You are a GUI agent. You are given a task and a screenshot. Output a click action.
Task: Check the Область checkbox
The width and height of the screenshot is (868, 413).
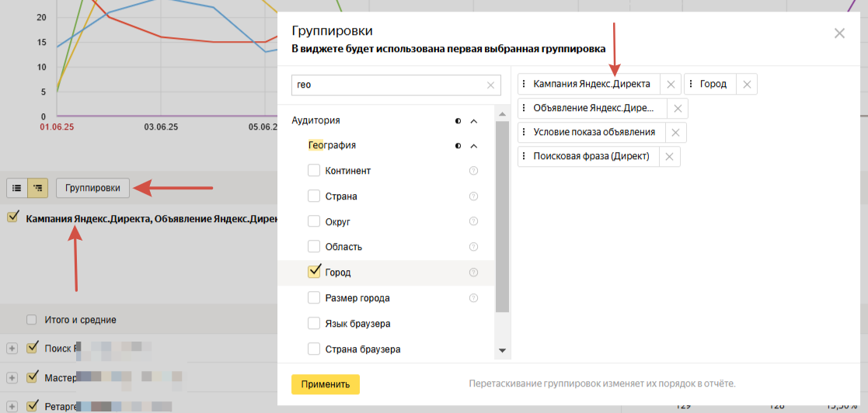pos(314,247)
